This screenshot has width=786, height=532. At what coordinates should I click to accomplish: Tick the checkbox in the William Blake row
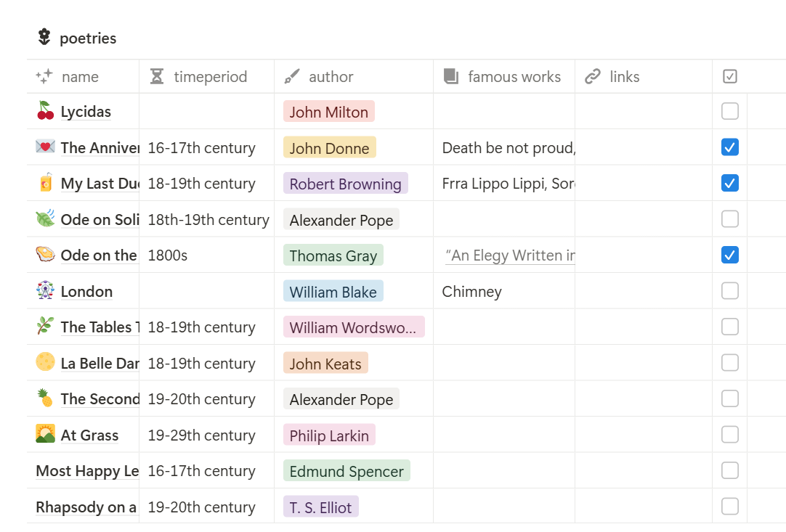[x=729, y=291]
